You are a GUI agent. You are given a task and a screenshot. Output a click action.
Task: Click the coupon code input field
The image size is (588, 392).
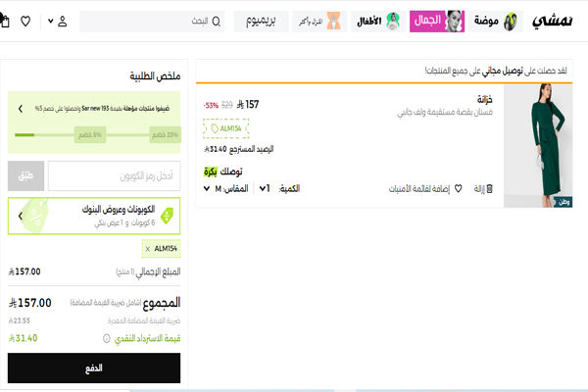coord(114,176)
